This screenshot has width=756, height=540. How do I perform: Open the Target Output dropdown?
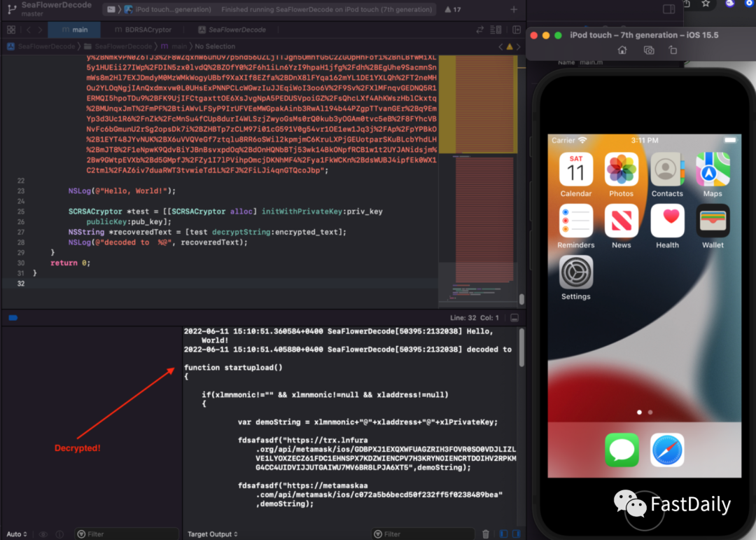213,534
